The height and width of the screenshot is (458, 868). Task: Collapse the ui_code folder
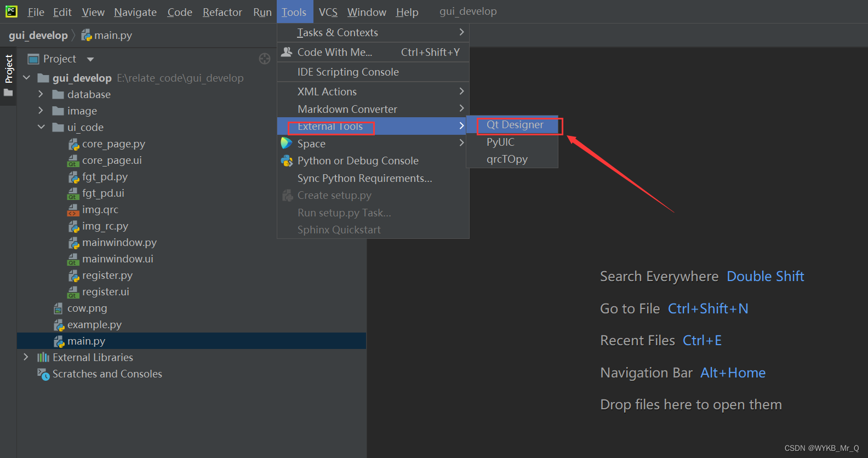point(41,127)
